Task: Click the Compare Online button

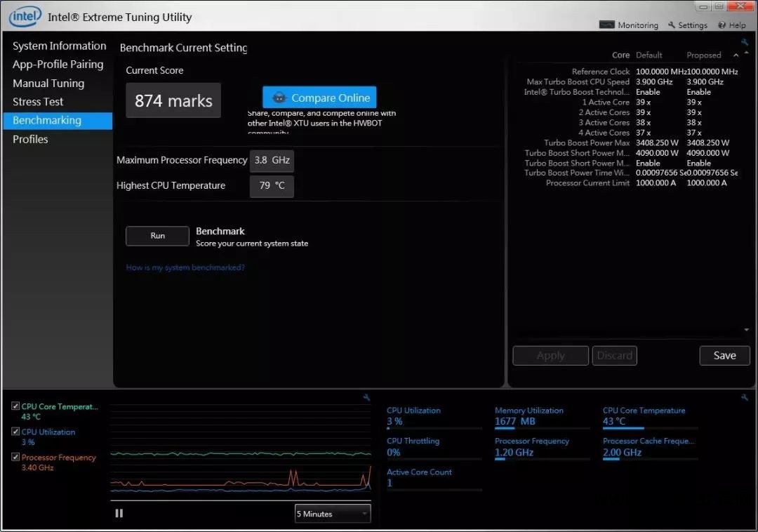Action: point(319,98)
